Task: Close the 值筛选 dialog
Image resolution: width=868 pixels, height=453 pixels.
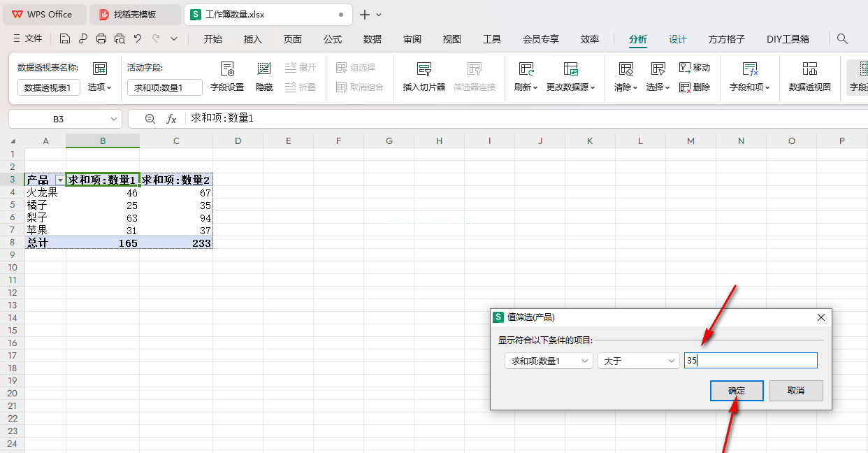Action: pyautogui.click(x=821, y=317)
